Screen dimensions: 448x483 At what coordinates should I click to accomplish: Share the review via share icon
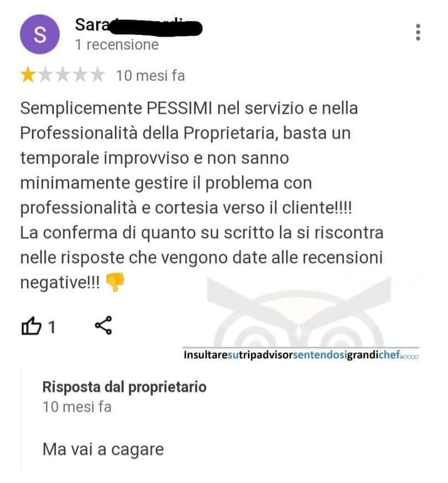pyautogui.click(x=103, y=325)
